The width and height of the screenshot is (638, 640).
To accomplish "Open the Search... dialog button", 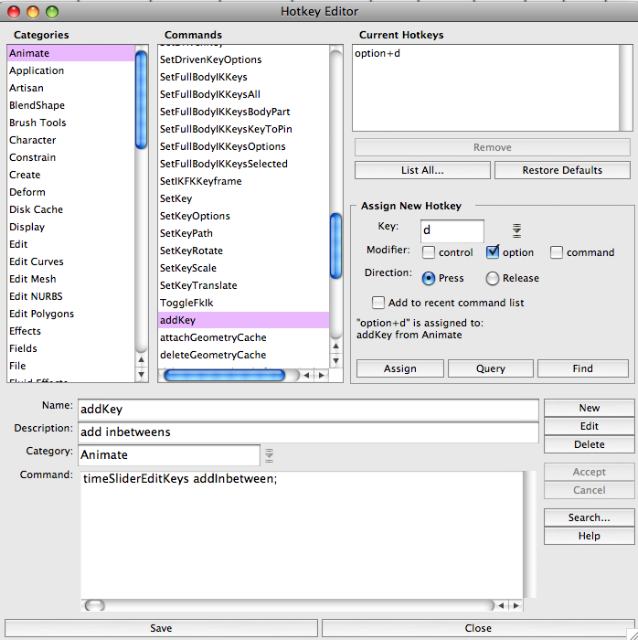I will (x=589, y=518).
